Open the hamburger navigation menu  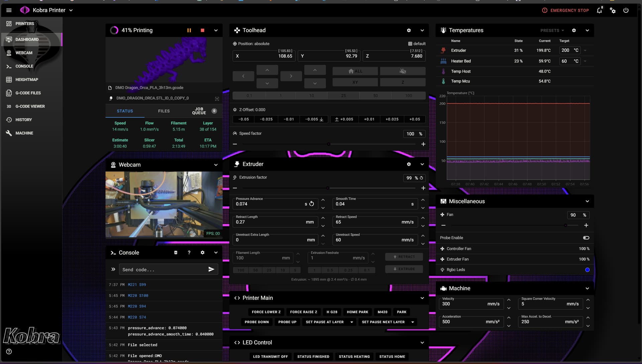tap(9, 10)
